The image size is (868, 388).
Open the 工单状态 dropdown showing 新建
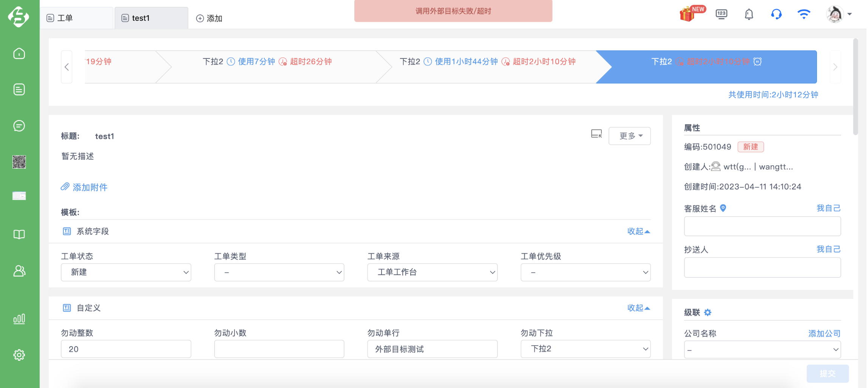click(126, 272)
